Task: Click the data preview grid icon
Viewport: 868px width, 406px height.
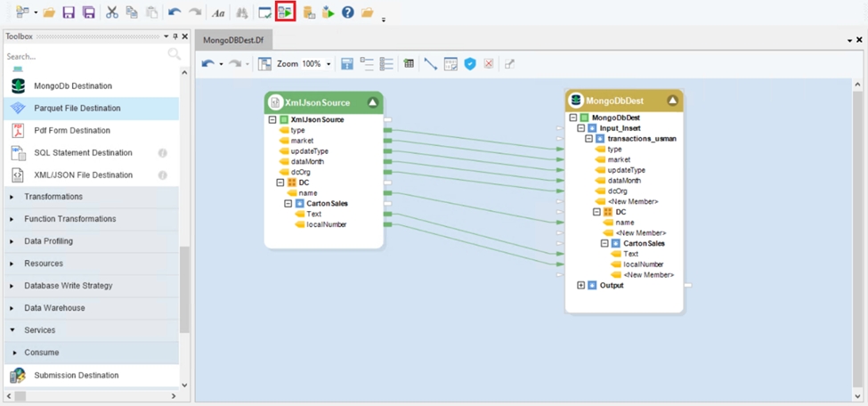Action: [x=410, y=64]
